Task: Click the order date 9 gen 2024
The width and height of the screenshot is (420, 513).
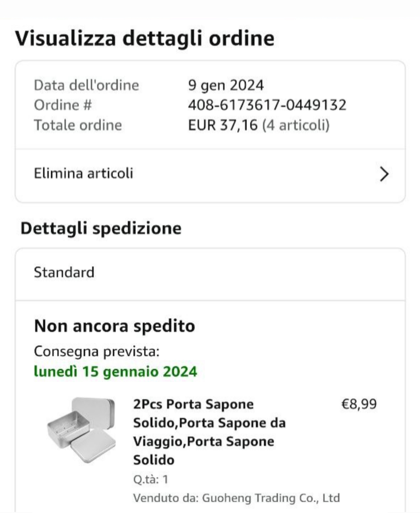Action: coord(226,85)
